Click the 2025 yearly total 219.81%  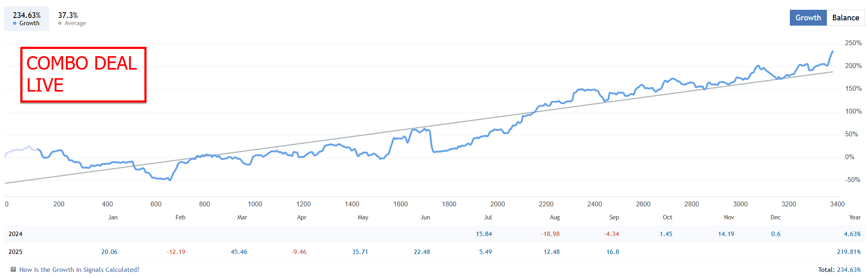click(848, 252)
